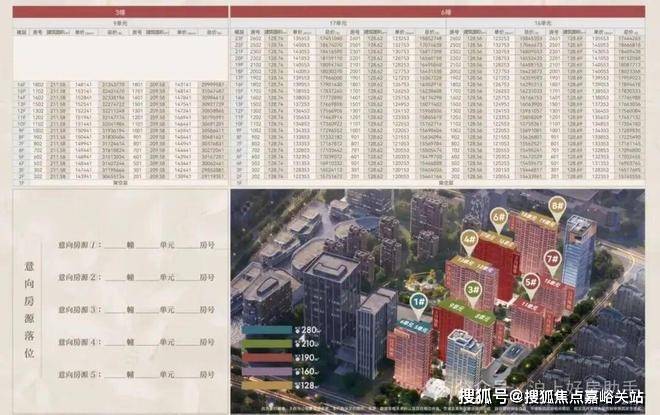Click the 9单元 sub-header

[x=120, y=24]
